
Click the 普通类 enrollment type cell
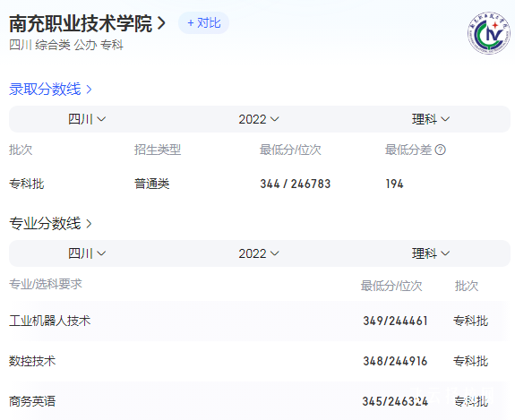click(151, 184)
